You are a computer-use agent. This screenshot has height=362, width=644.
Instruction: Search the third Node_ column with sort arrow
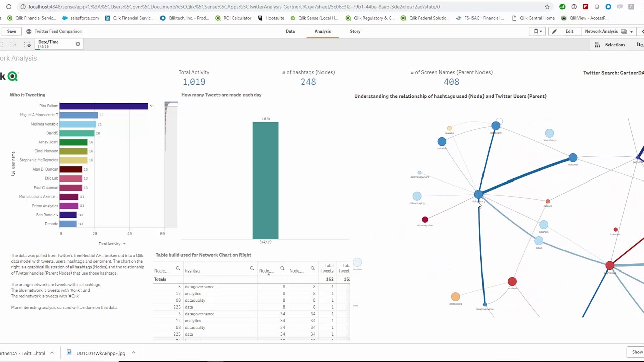(282, 269)
